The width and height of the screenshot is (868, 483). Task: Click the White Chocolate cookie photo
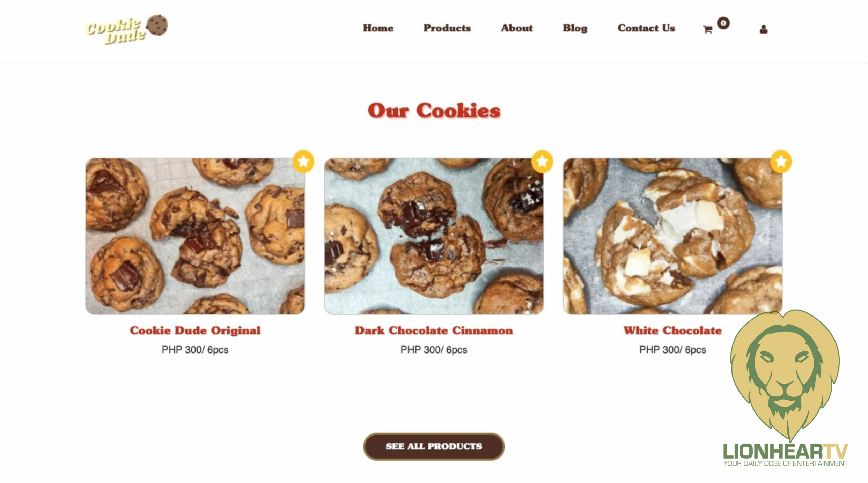pos(672,236)
